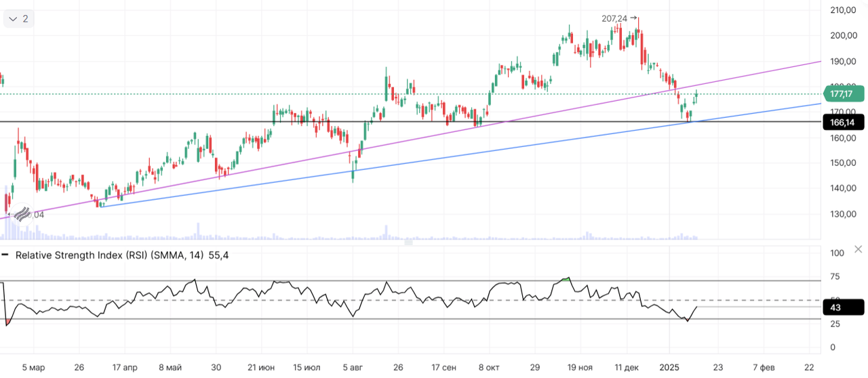Collapse RSI indicator using minus icon

tap(5, 255)
